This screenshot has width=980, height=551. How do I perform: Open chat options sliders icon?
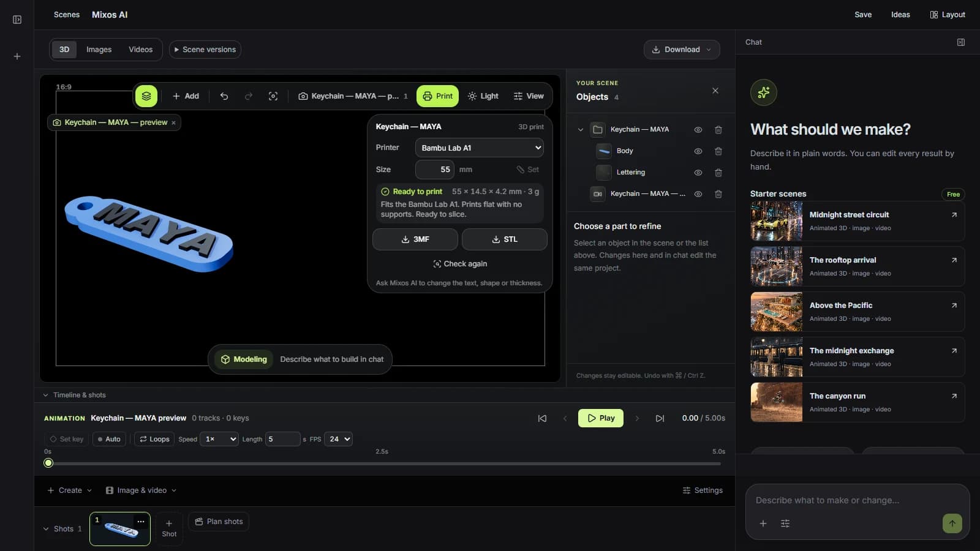point(785,523)
